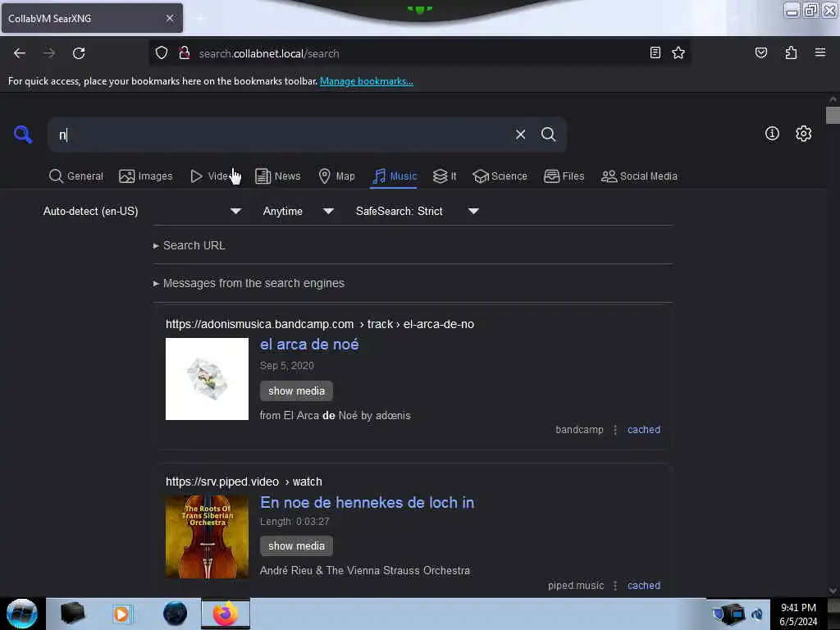The width and height of the screenshot is (840, 630).
Task: Close the CollabVM SearXNG tab
Action: pos(170,18)
